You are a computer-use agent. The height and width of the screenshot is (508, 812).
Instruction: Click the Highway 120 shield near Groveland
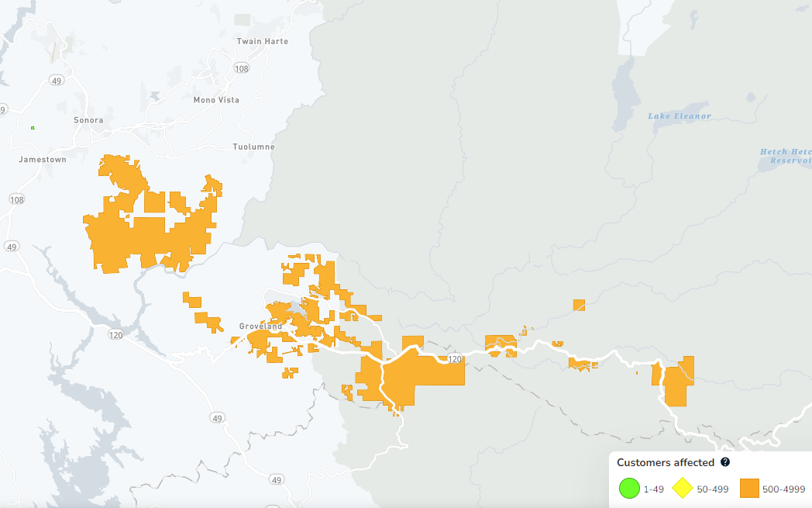115,335
